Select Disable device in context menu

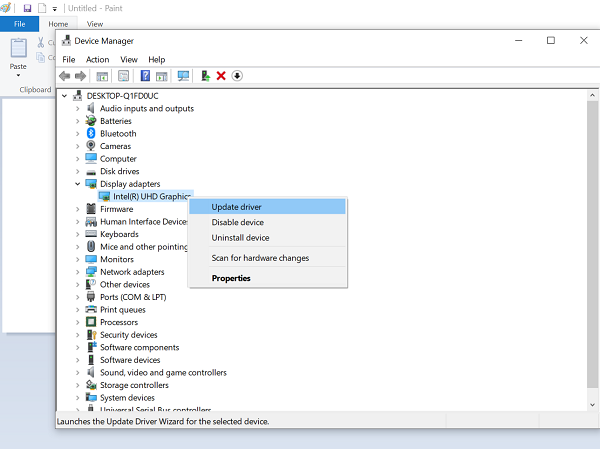tap(238, 222)
